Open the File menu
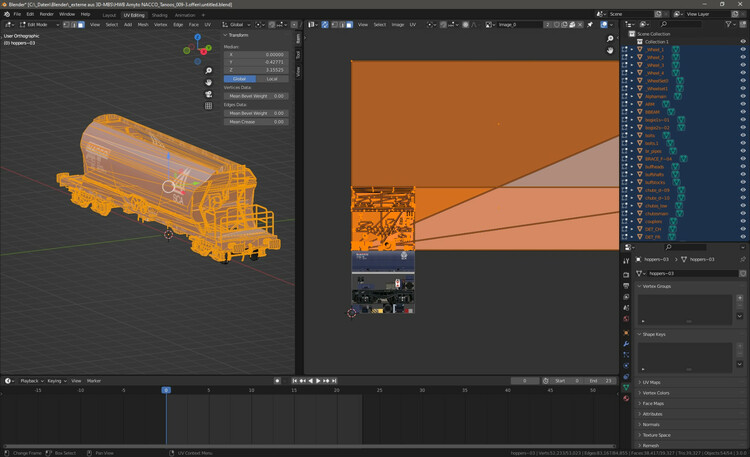The image size is (750, 457). (17, 14)
